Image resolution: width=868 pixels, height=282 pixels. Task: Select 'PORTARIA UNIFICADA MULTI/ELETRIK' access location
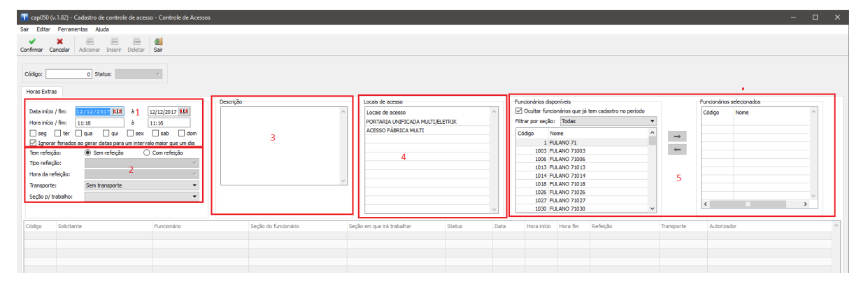point(411,121)
